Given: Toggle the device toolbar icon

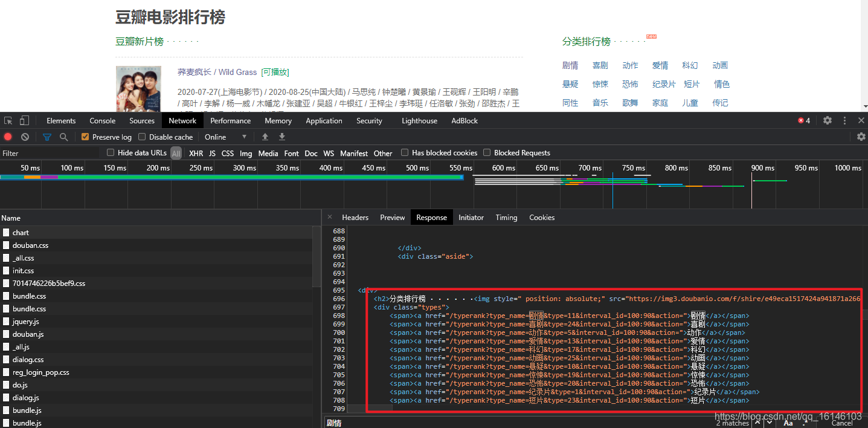Looking at the screenshot, I should [x=24, y=120].
